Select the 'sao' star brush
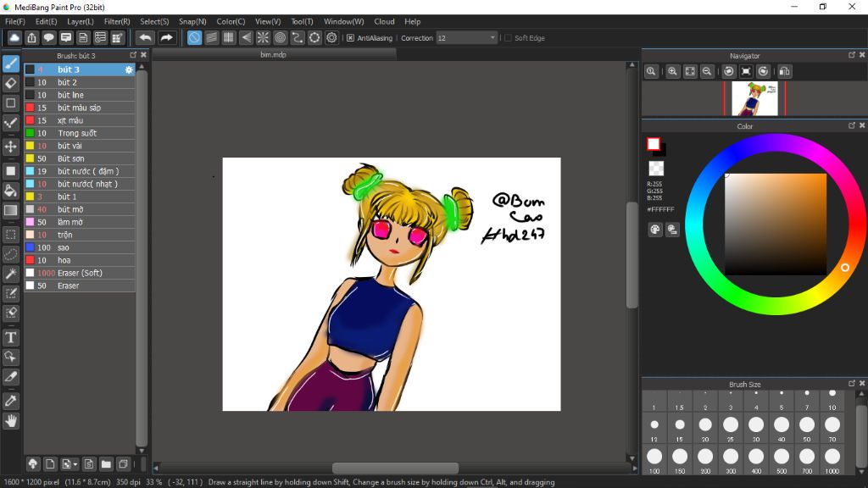 pyautogui.click(x=80, y=248)
